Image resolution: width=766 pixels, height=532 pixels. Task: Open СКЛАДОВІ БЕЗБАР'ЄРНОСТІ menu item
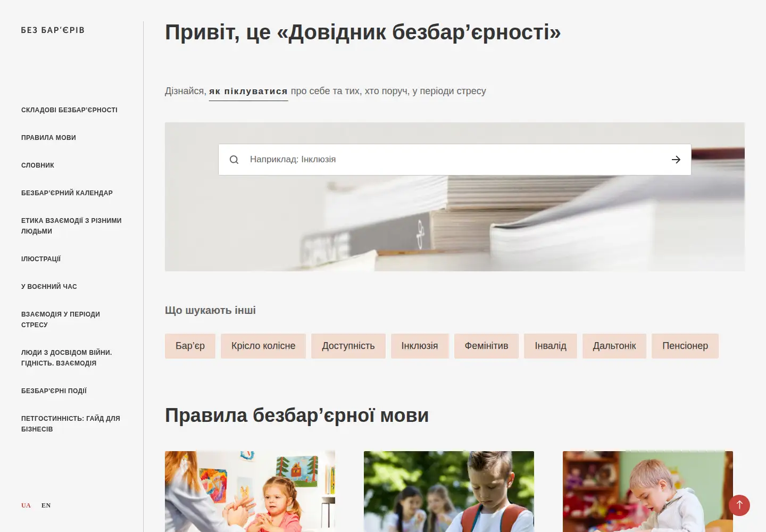pyautogui.click(x=69, y=110)
